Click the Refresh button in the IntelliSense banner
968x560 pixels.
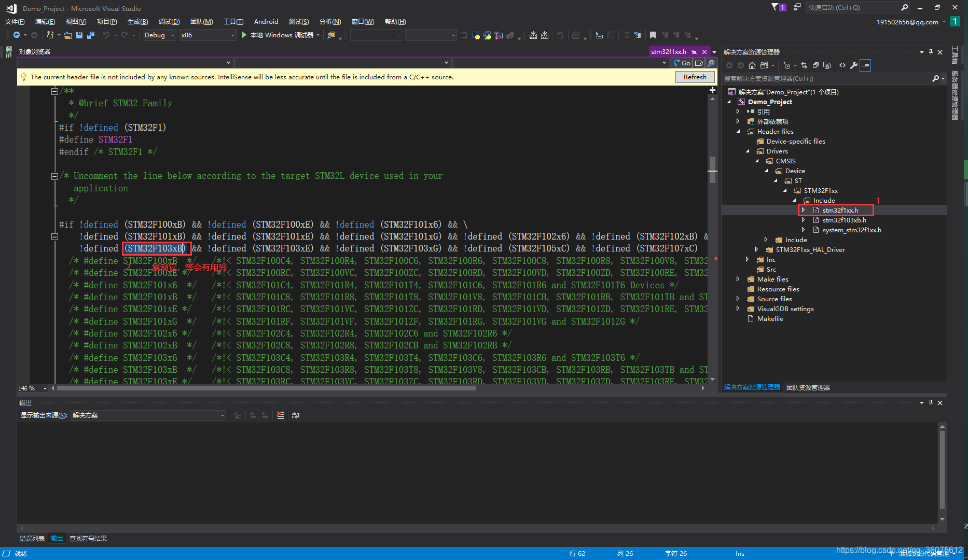(695, 77)
